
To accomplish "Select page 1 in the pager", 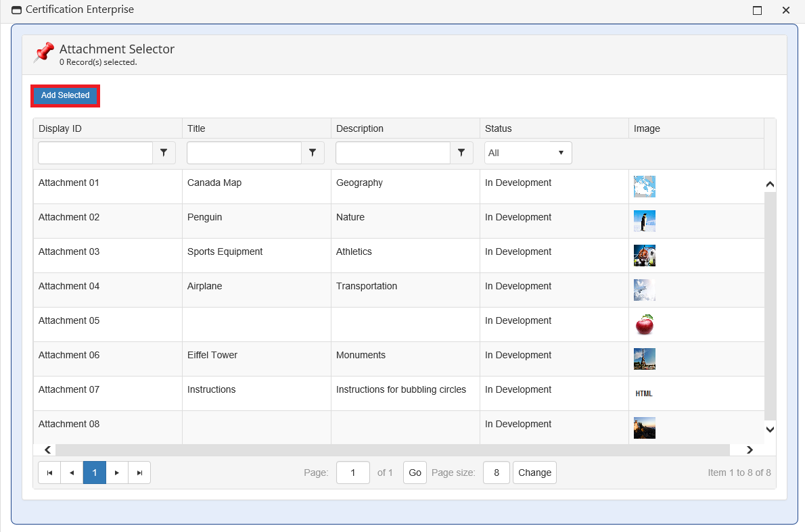I will pyautogui.click(x=95, y=473).
